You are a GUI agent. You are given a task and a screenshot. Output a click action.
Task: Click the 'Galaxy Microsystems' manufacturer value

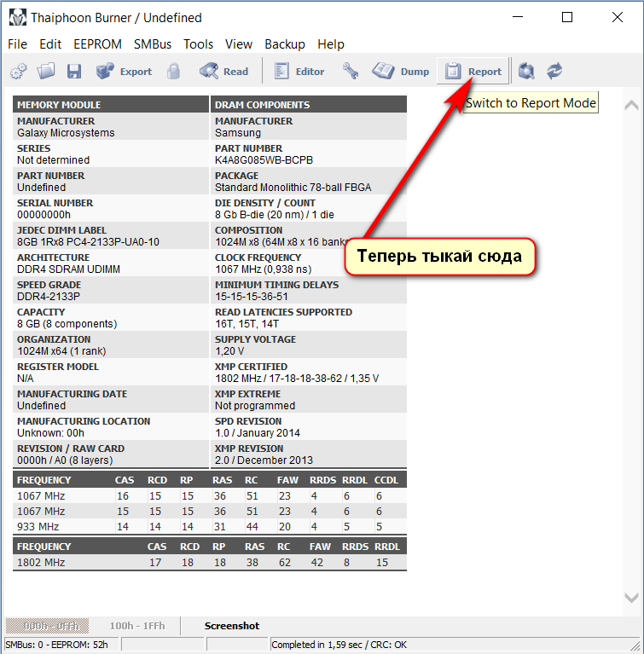point(66,133)
